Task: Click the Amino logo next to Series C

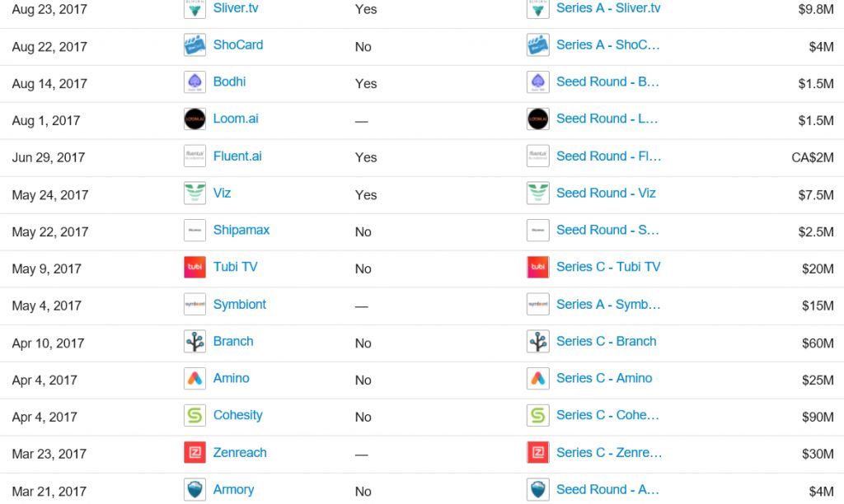Action: [x=537, y=379]
